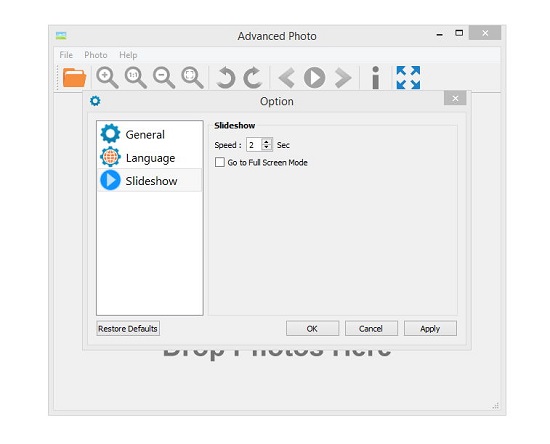
Task: Decrease slideshow speed with the down arrow
Action: point(267,147)
